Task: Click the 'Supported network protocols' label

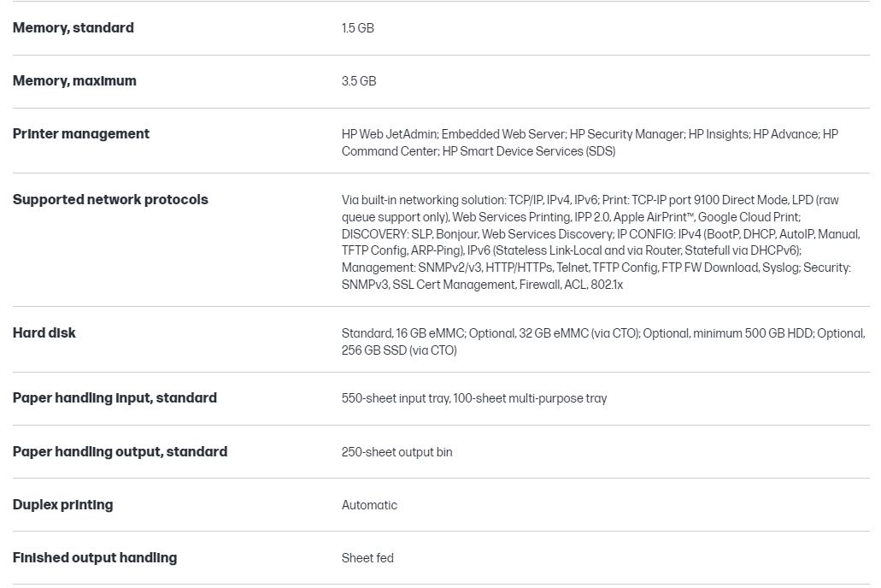Action: [x=110, y=200]
